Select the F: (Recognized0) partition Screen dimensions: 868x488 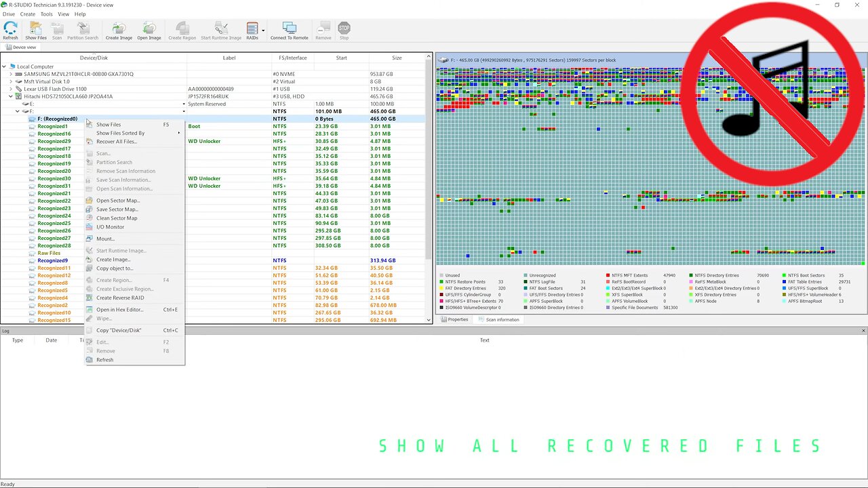(58, 119)
